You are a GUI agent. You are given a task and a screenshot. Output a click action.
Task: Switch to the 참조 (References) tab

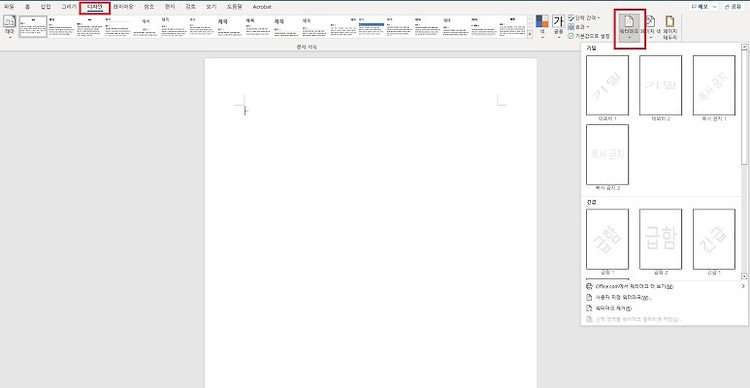coord(149,7)
